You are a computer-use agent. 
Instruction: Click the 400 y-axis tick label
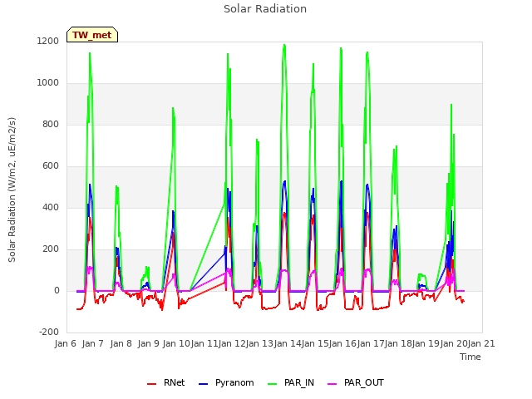[51, 208]
